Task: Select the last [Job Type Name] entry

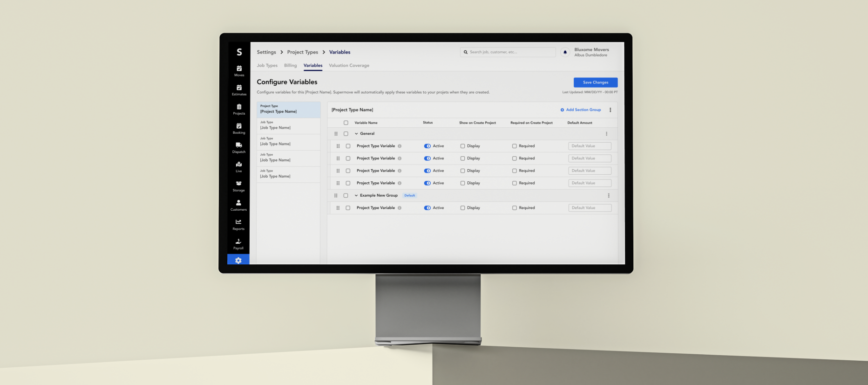Action: click(x=288, y=174)
